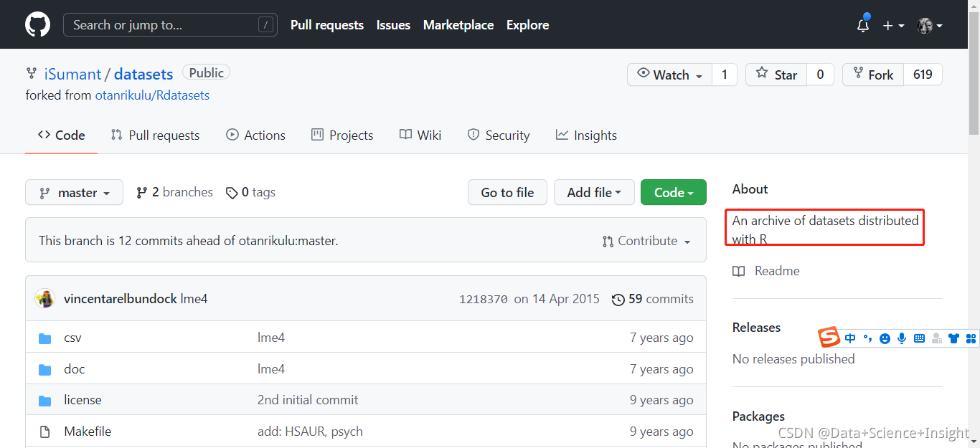
Task: Open the vincentarelbundock author link
Action: pyautogui.click(x=120, y=299)
